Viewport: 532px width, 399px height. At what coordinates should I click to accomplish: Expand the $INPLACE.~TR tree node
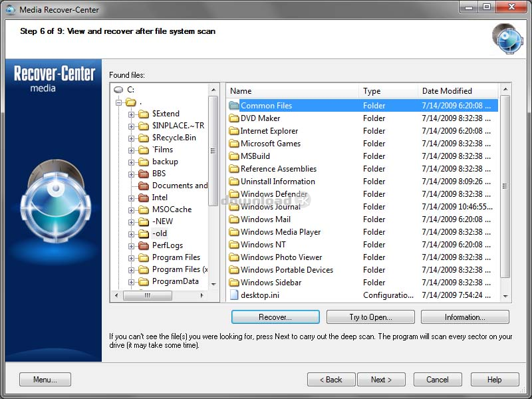131,126
